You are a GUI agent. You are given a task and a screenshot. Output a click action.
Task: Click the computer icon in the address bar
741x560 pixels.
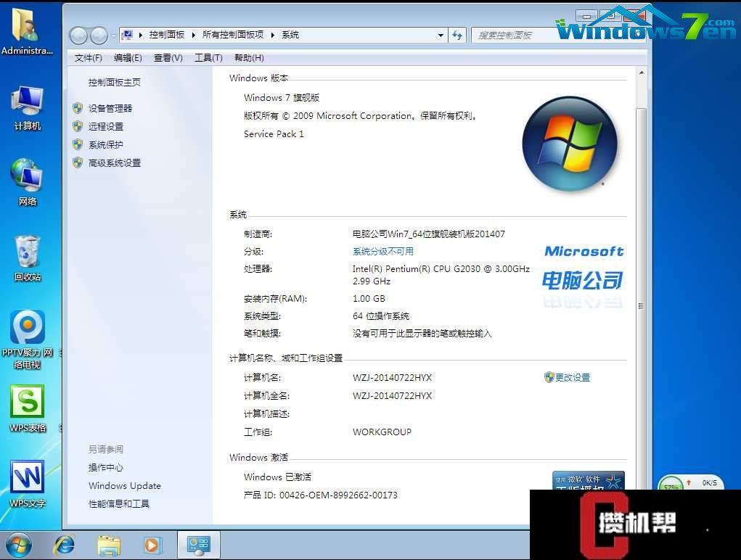tap(127, 35)
